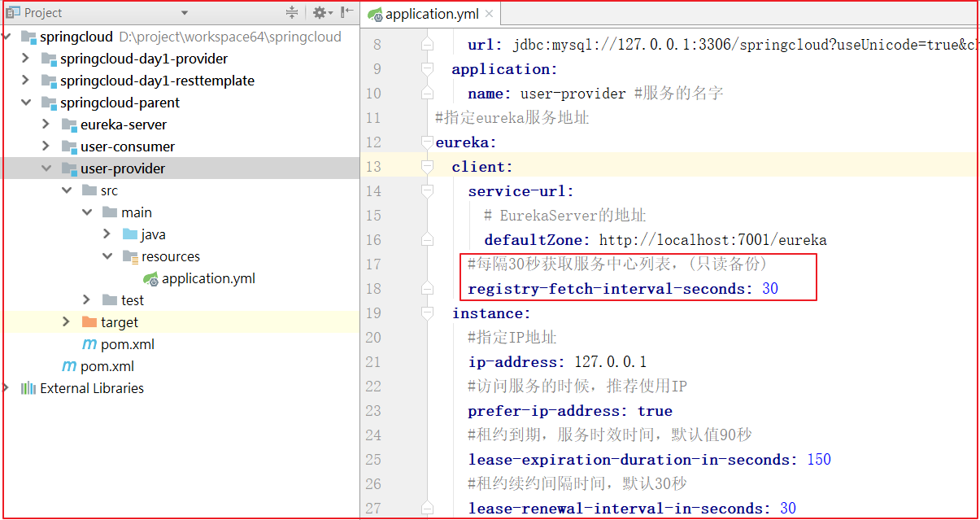Click the Maven icon of user-provider pom.xml
The height and width of the screenshot is (520, 980).
point(89,344)
